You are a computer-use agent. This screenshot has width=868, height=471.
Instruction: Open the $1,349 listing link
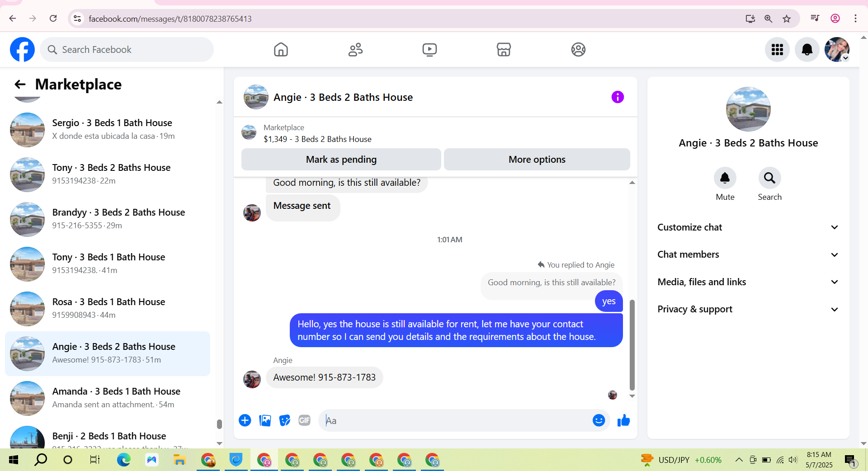(317, 139)
